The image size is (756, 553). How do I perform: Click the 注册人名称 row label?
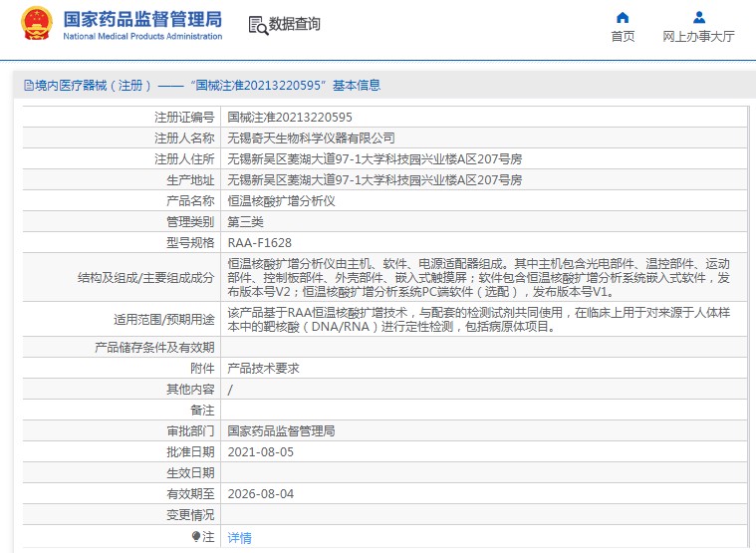point(184,138)
